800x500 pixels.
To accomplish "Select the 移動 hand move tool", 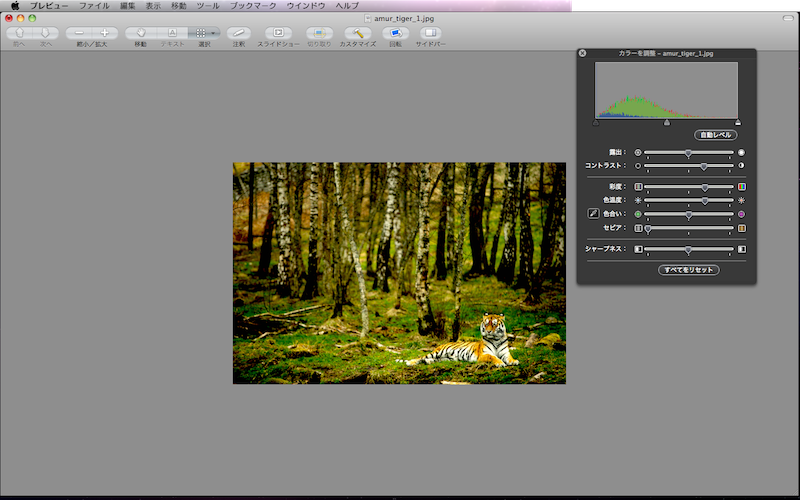I will click(x=141, y=33).
